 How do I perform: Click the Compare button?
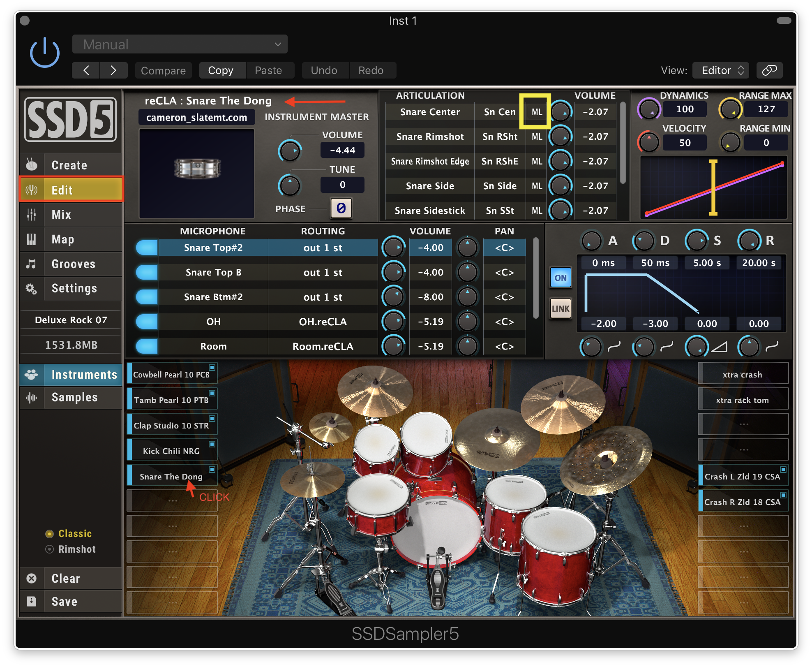(163, 70)
